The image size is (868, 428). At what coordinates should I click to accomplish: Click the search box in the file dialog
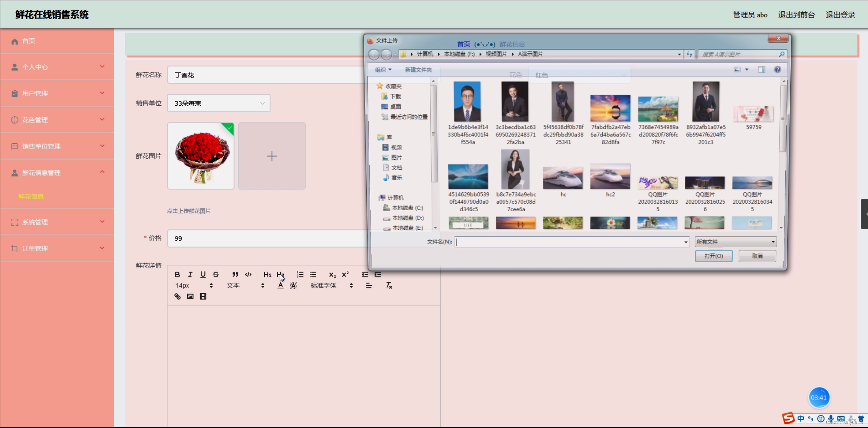[x=743, y=54]
